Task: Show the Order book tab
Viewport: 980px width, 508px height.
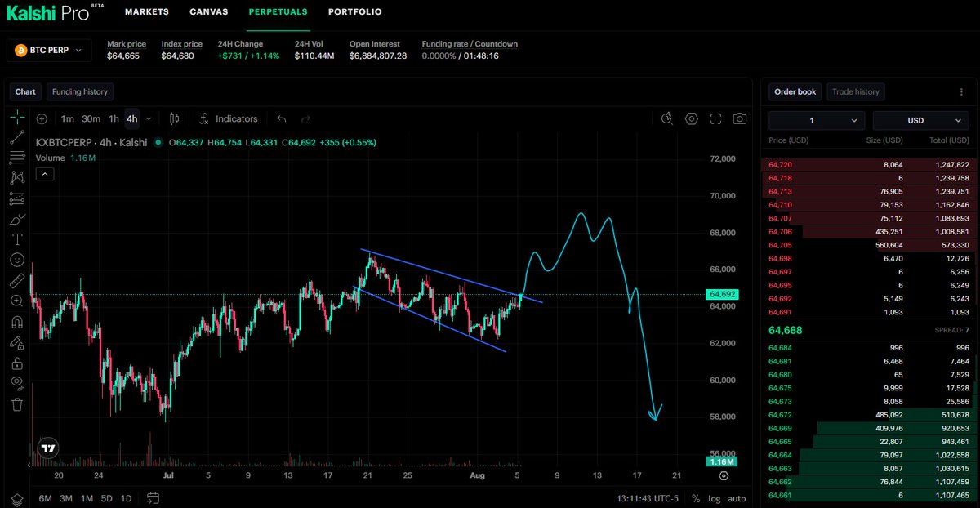Action: coord(795,92)
